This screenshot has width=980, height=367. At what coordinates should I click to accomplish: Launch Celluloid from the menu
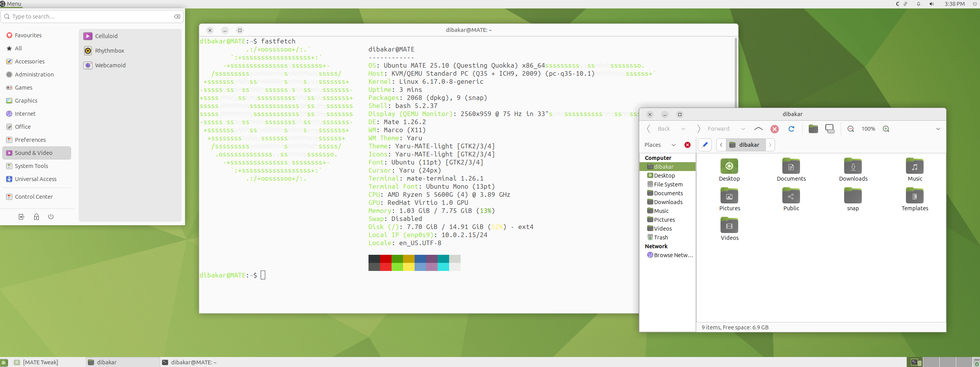point(106,36)
